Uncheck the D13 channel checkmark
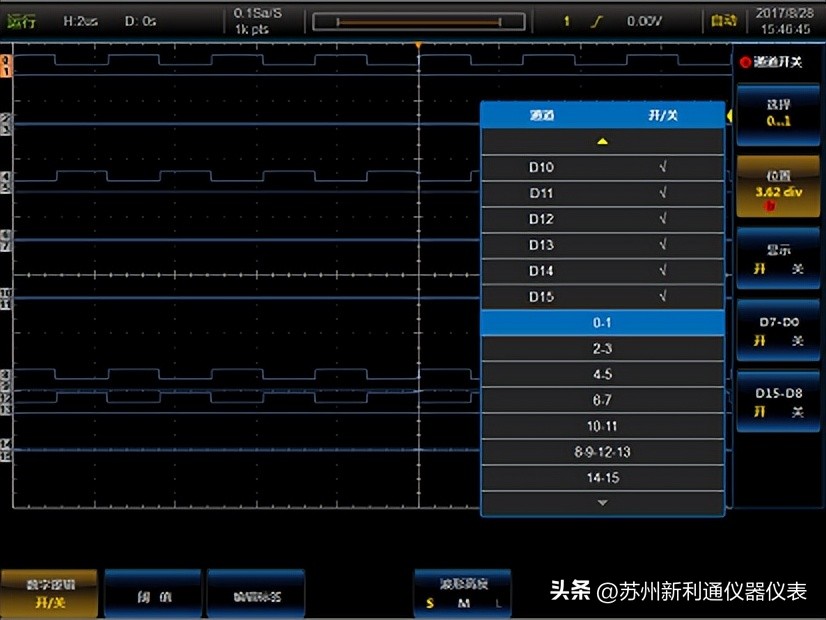 [662, 244]
